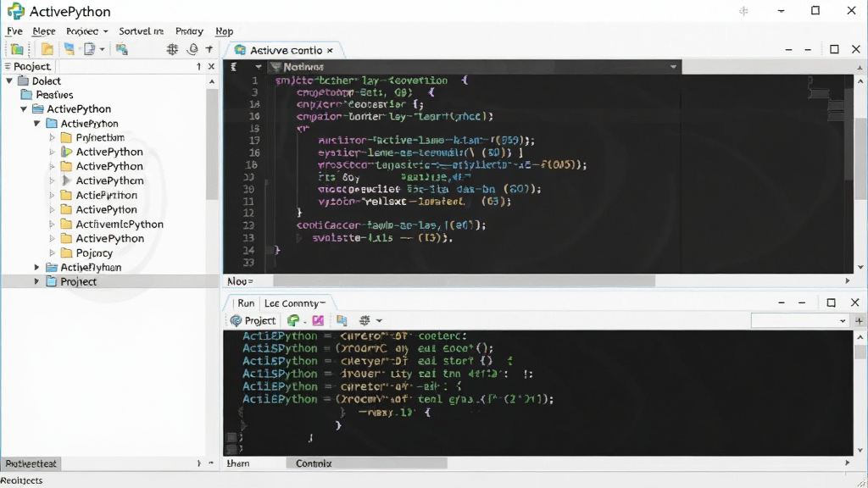Image resolution: width=868 pixels, height=488 pixels.
Task: Click the grid hash icon in toolbar
Action: pyautogui.click(x=173, y=49)
